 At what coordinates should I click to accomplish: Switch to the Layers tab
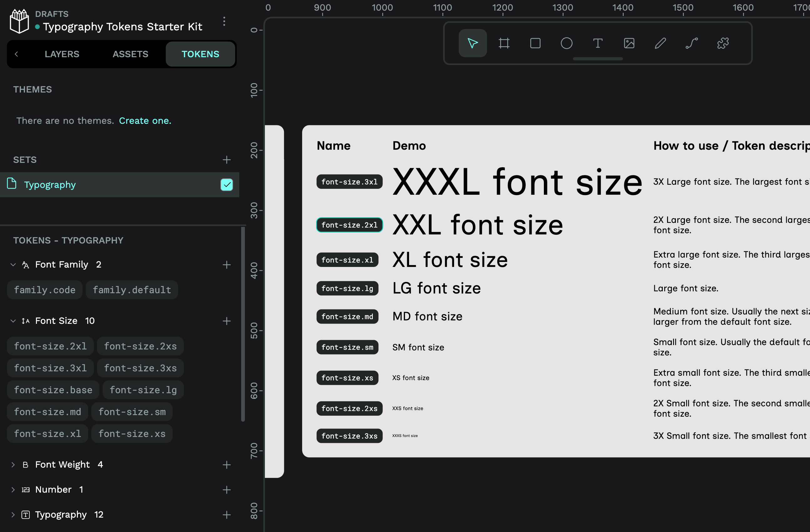(x=62, y=54)
